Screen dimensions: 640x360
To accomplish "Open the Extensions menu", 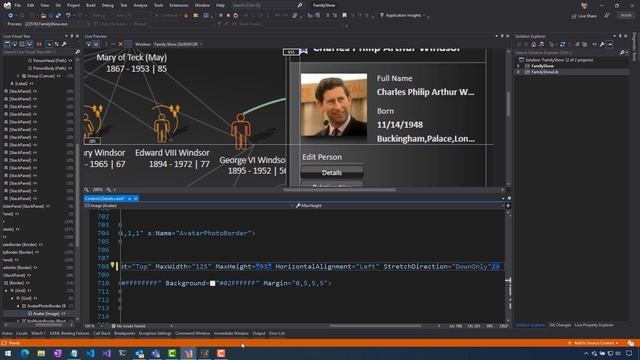I will (179, 5).
